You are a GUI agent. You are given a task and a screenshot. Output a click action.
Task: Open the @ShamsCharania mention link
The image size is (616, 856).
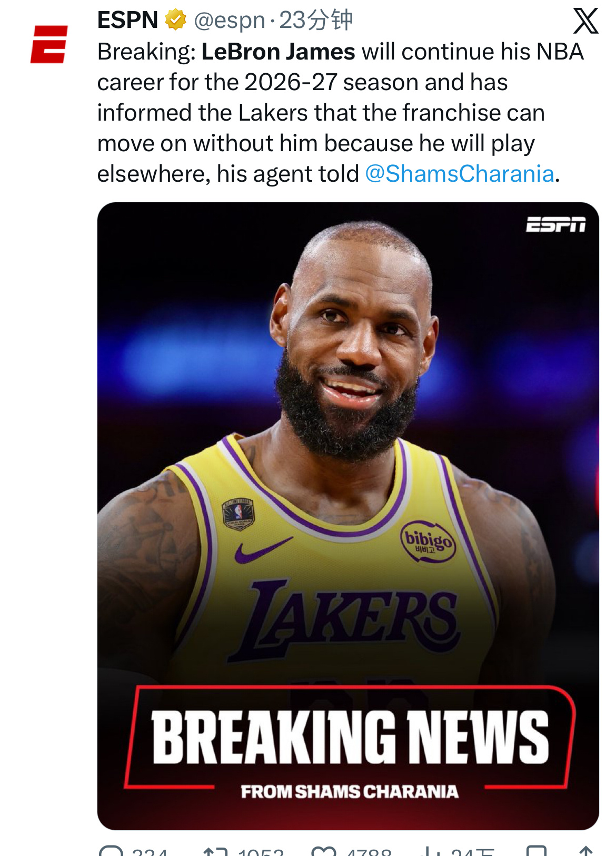point(460,174)
